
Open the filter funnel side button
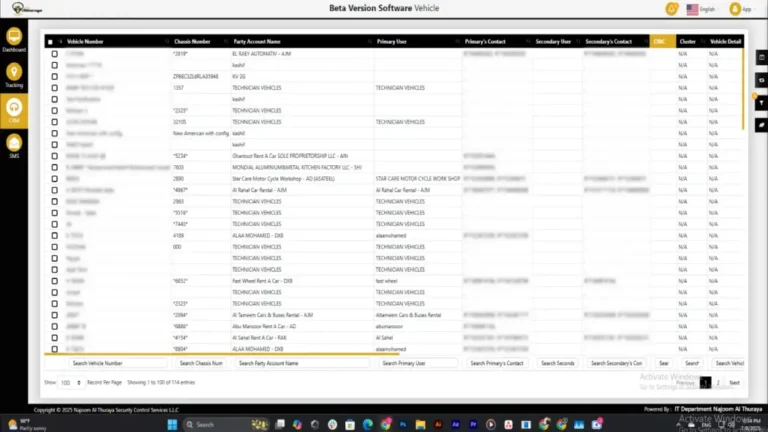tap(762, 103)
